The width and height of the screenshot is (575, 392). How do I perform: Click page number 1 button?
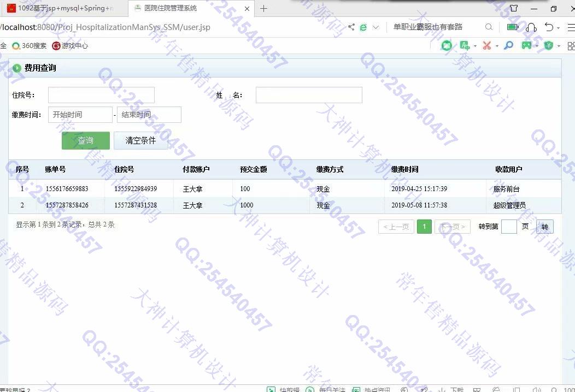[424, 227]
